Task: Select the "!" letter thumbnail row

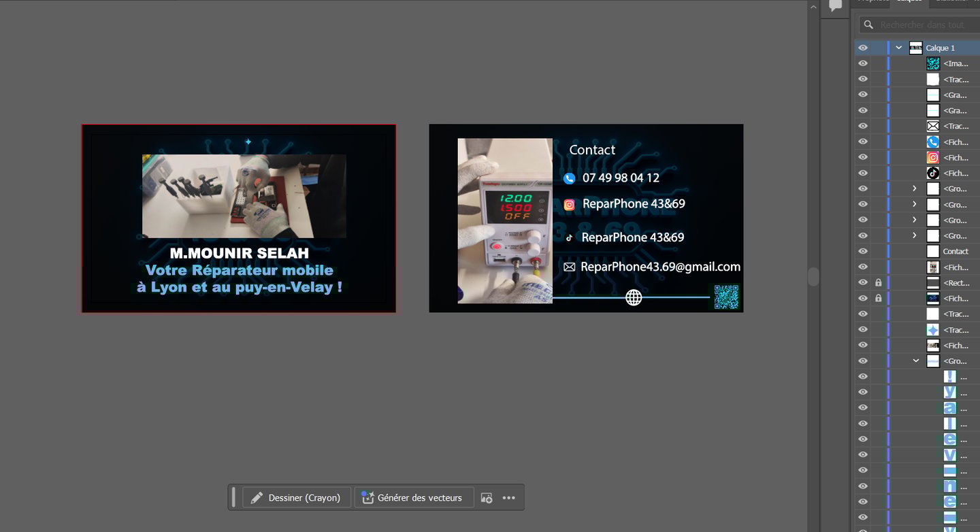Action: click(950, 376)
